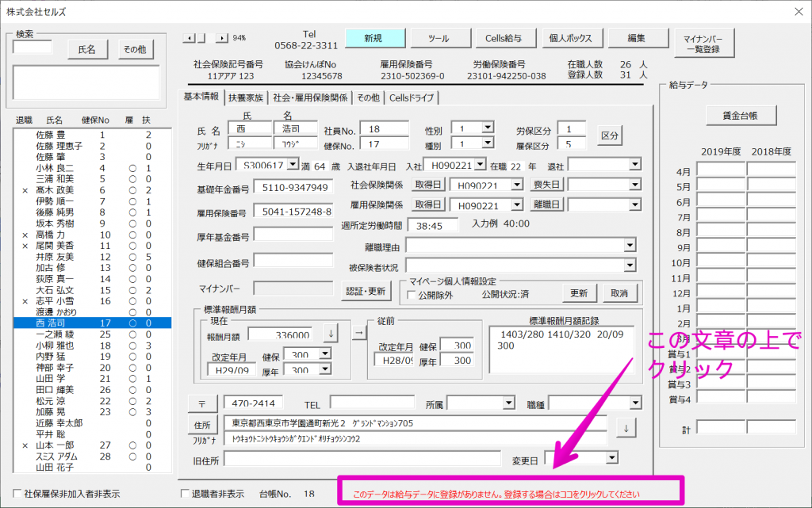The height and width of the screenshot is (508, 812).
Task: Select スミス アダム in employee list
Action: click(x=92, y=456)
